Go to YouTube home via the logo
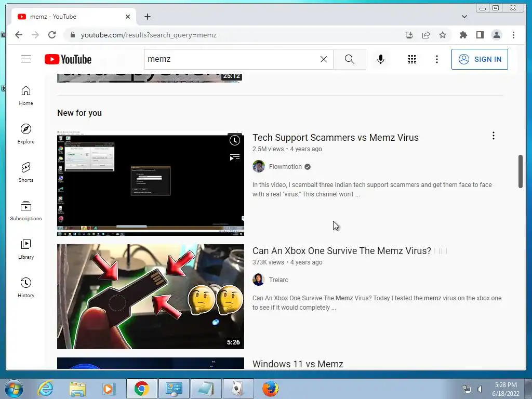 pos(68,59)
